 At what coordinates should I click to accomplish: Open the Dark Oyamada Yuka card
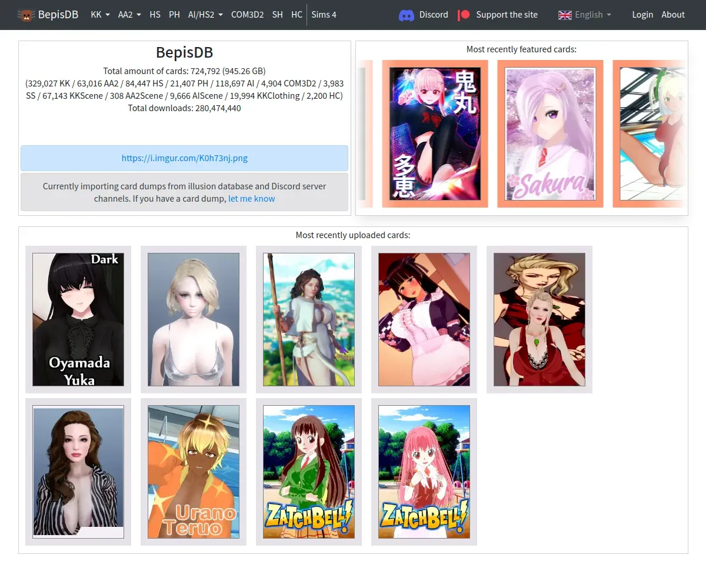pos(78,319)
